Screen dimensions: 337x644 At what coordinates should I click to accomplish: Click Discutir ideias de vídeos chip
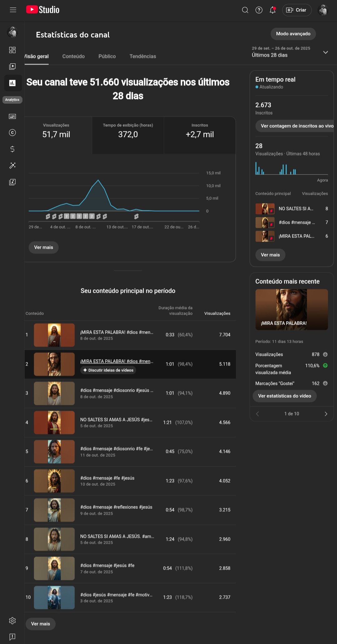(x=108, y=370)
